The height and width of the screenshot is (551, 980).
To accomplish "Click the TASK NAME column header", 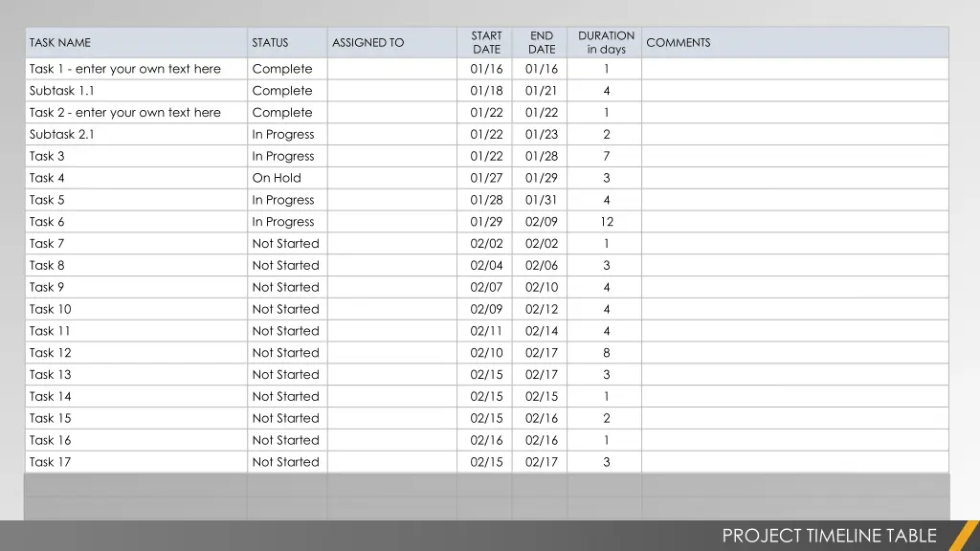I will coord(60,42).
